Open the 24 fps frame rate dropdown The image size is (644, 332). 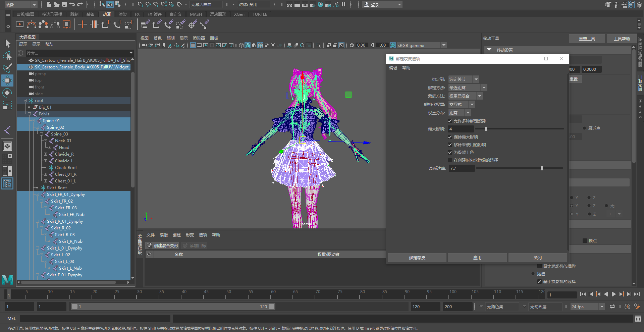(587, 307)
